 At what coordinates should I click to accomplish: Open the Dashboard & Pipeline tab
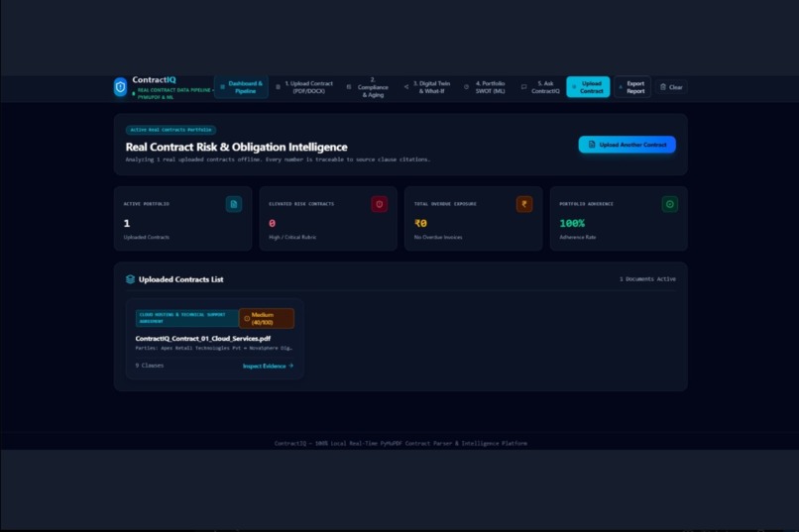[242, 87]
